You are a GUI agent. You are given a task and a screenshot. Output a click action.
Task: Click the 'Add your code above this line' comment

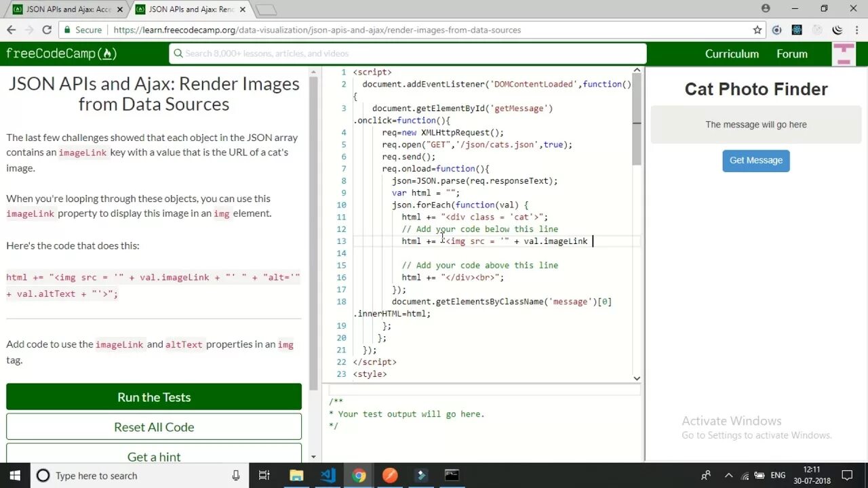[x=479, y=266]
